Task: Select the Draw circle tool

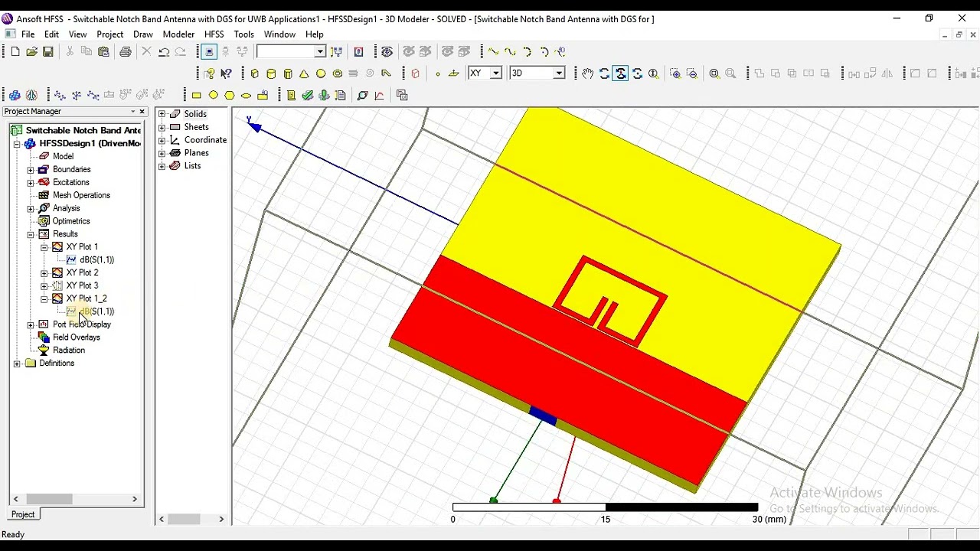Action: (x=213, y=95)
